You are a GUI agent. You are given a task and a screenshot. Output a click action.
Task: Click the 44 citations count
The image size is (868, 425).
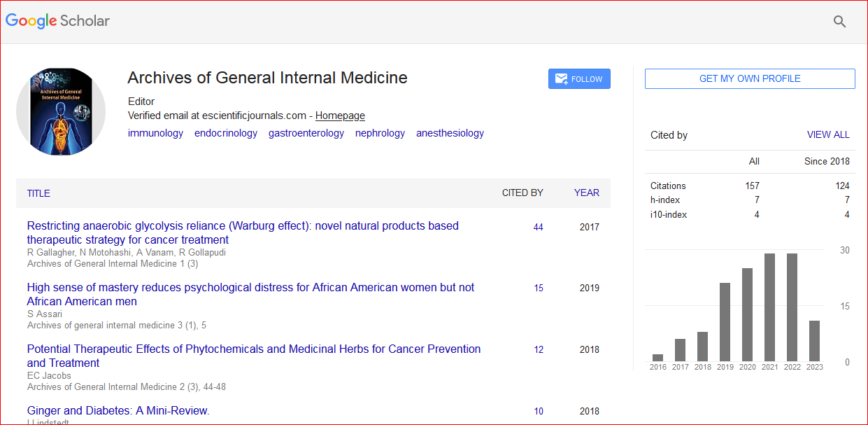point(538,227)
